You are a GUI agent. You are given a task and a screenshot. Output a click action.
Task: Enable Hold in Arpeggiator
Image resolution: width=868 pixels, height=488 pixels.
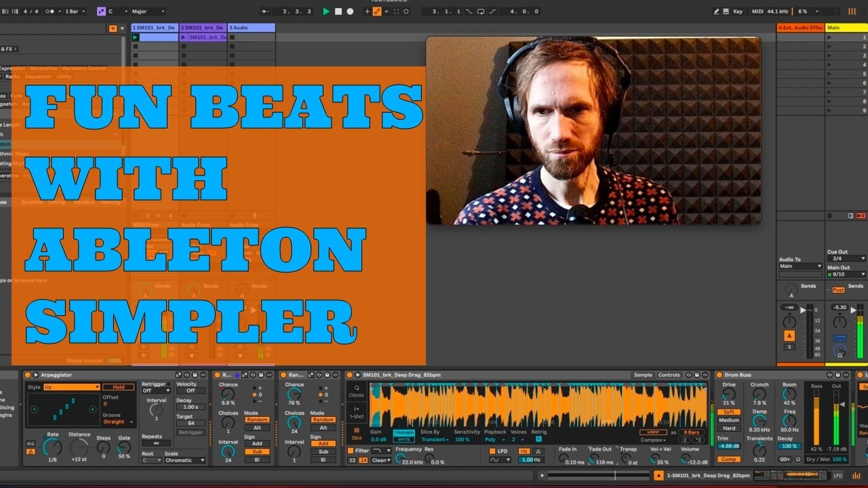pyautogui.click(x=118, y=387)
